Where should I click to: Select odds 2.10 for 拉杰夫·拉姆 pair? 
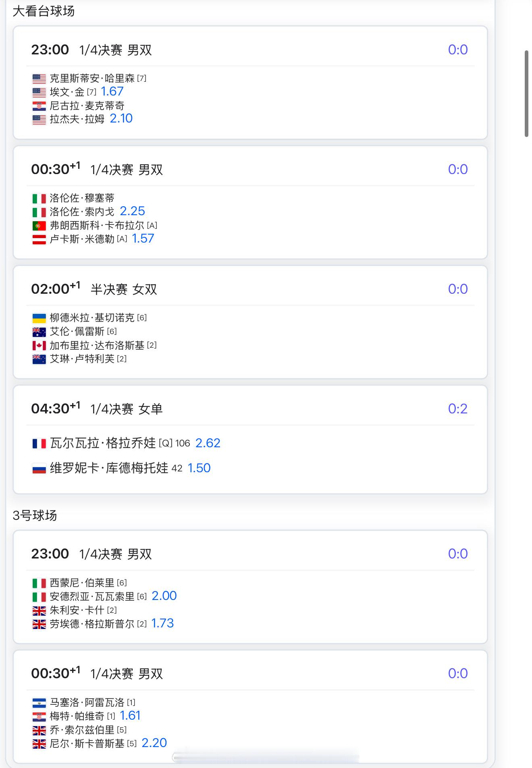(121, 118)
